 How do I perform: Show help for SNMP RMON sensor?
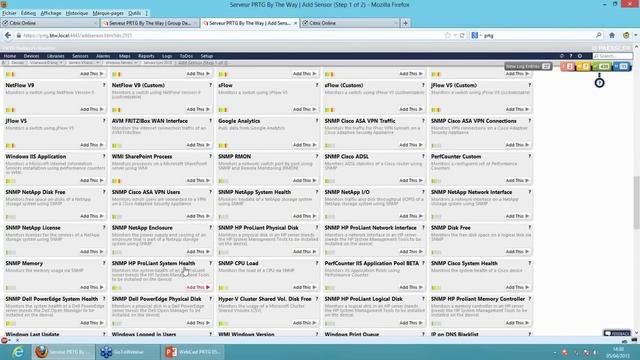317,156
